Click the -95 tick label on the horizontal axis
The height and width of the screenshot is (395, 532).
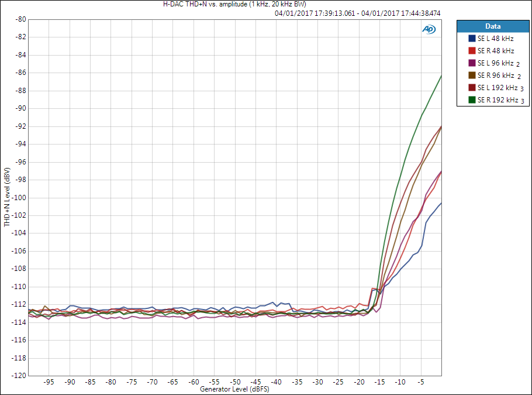click(x=49, y=382)
